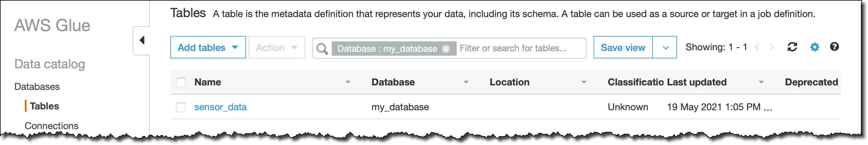Open the help question mark icon
The width and height of the screenshot is (868, 145).
(834, 47)
